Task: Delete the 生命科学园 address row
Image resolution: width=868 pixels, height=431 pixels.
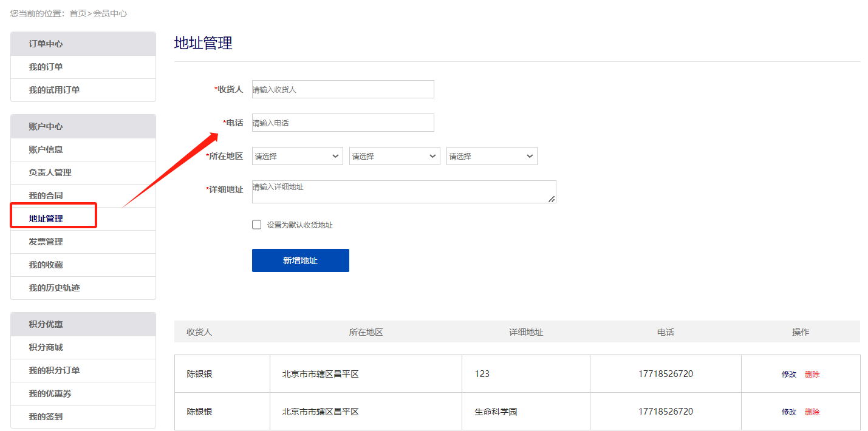Action: (812, 412)
